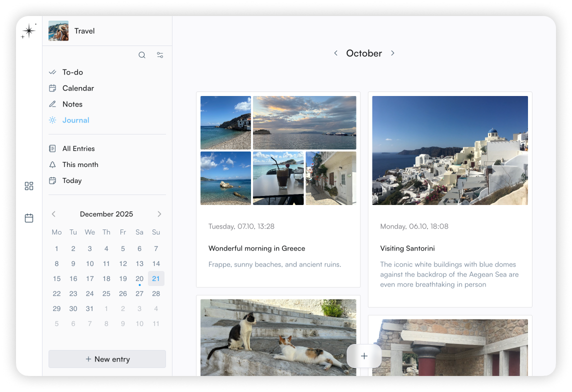Viewport: 572px width, 392px height.
Task: Click the sparkle app logo icon
Action: (29, 31)
